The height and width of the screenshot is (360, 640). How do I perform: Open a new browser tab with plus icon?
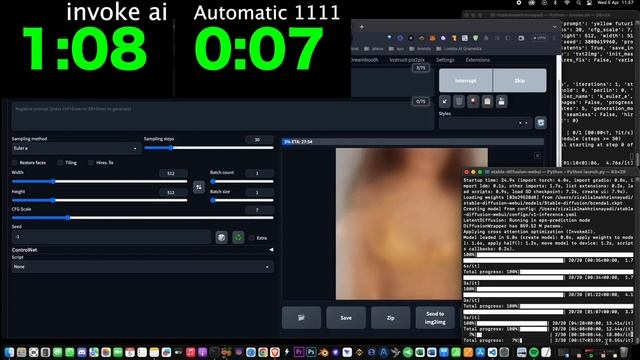(x=362, y=27)
